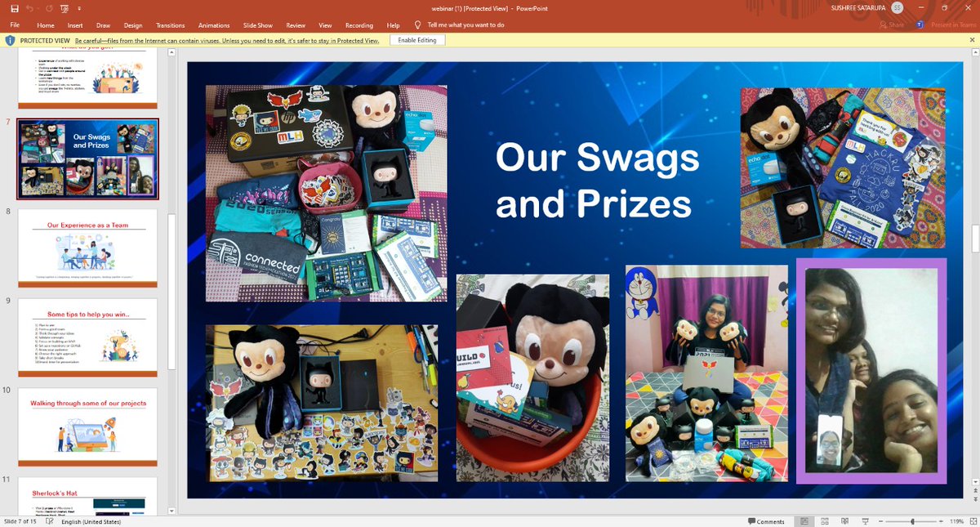
Task: Click scroll up arrow of main slide scrollbar
Action: [x=974, y=54]
